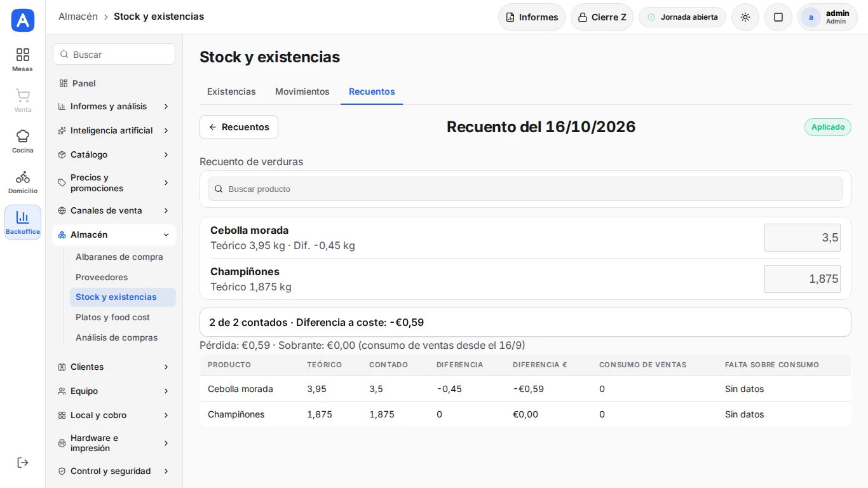Focus the Buscar producto search field
The height and width of the screenshot is (488, 868).
pos(526,189)
